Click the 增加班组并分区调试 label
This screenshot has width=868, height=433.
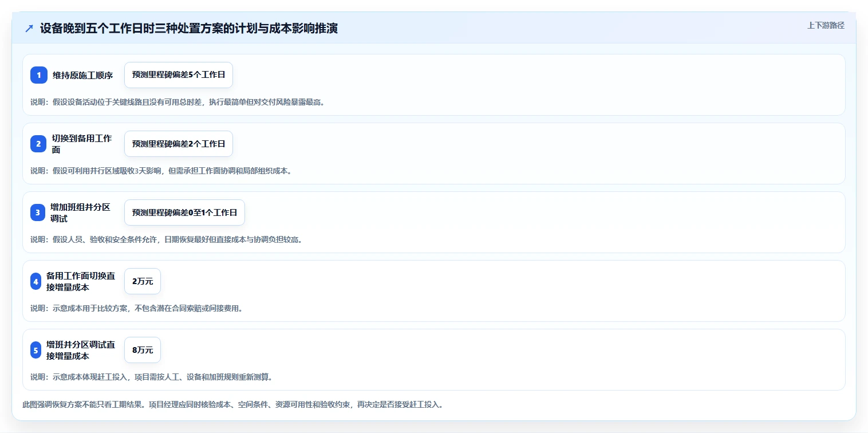pos(80,212)
